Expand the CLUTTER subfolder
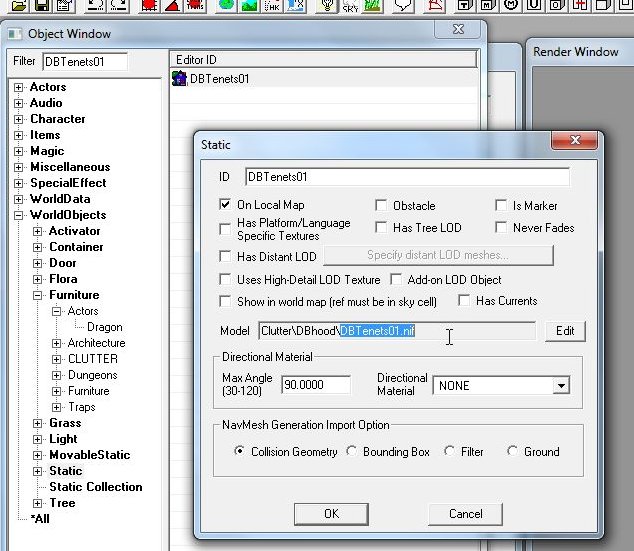The width and height of the screenshot is (634, 551). click(x=56, y=359)
